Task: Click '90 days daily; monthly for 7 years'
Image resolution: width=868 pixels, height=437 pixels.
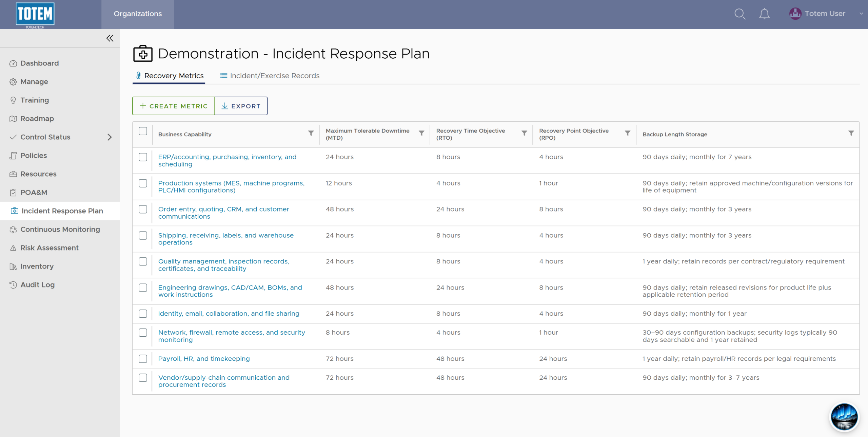Action: (697, 157)
